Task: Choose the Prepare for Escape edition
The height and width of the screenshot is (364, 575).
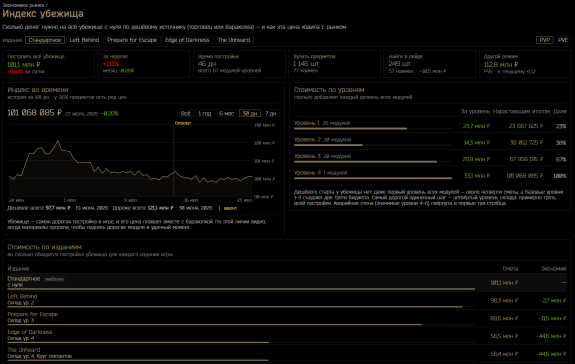Action: (x=132, y=40)
